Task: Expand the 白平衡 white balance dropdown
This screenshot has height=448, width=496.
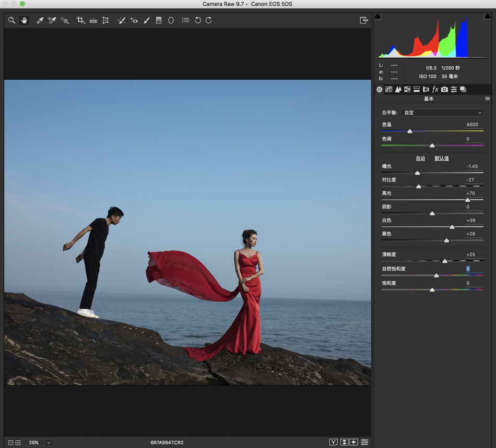Action: tap(442, 113)
